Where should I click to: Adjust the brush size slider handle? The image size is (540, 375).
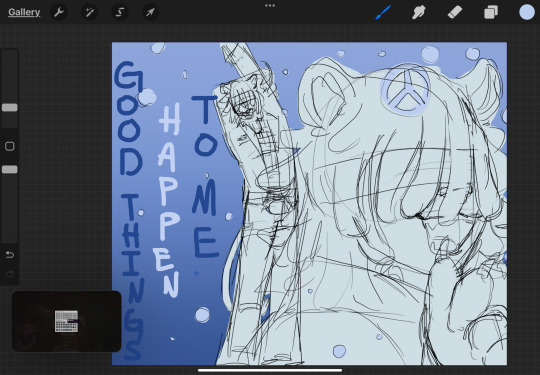point(10,107)
